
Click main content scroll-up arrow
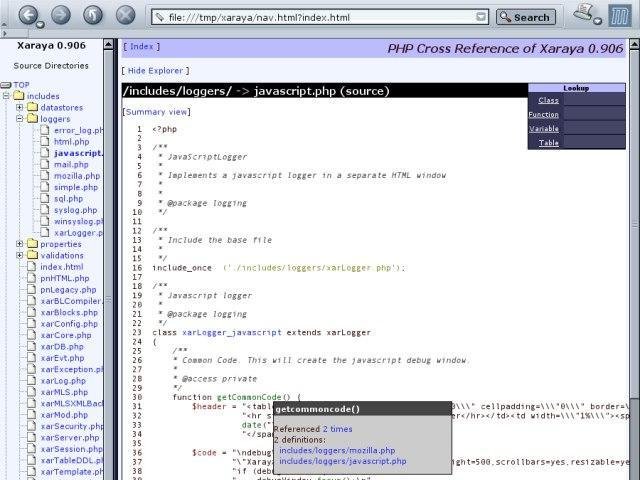[634, 44]
